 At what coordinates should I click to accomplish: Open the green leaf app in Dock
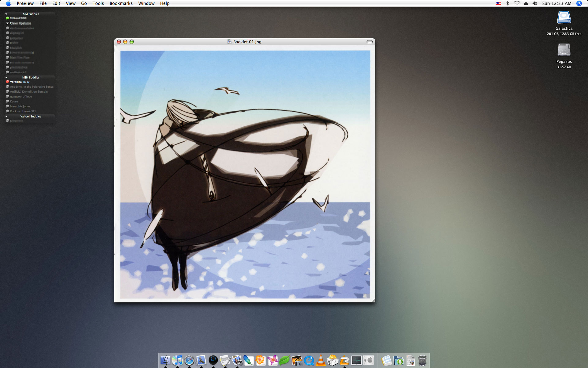click(285, 360)
